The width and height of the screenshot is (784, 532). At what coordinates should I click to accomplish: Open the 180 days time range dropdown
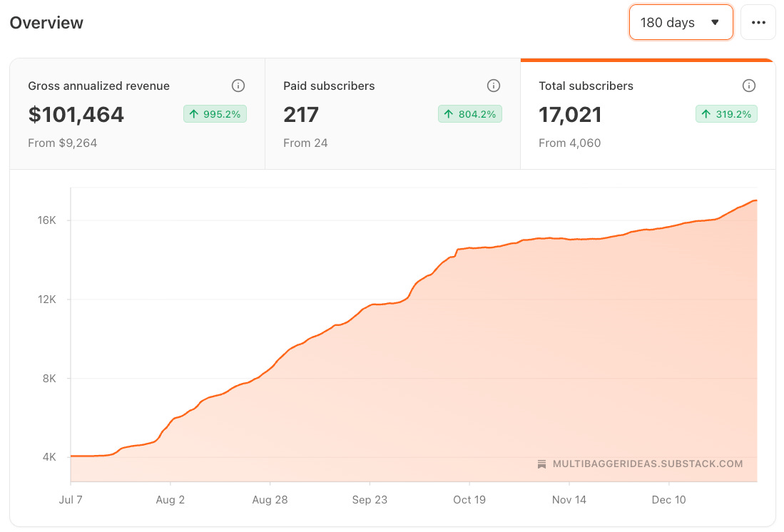[x=681, y=22]
